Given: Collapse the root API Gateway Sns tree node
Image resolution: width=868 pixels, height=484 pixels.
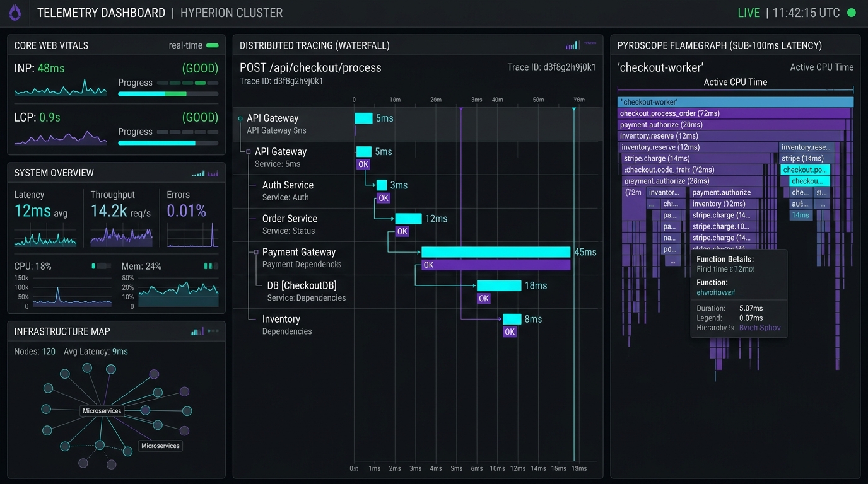Looking at the screenshot, I should click(240, 118).
